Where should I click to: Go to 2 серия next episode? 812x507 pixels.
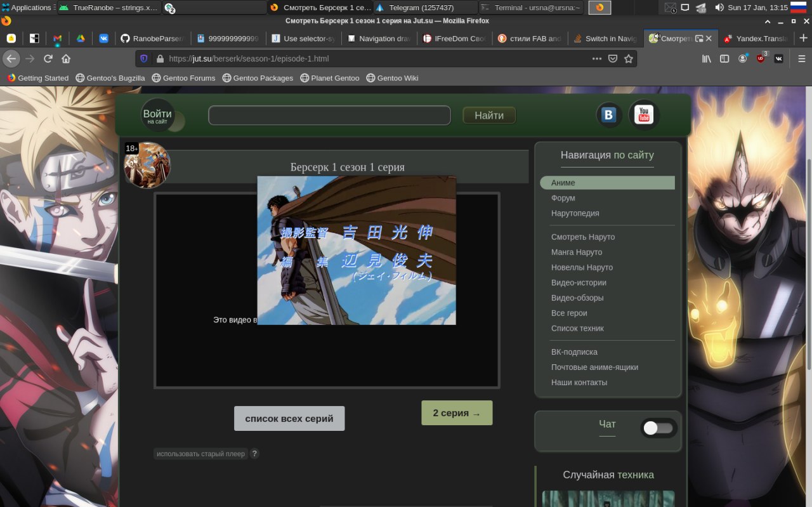(457, 413)
